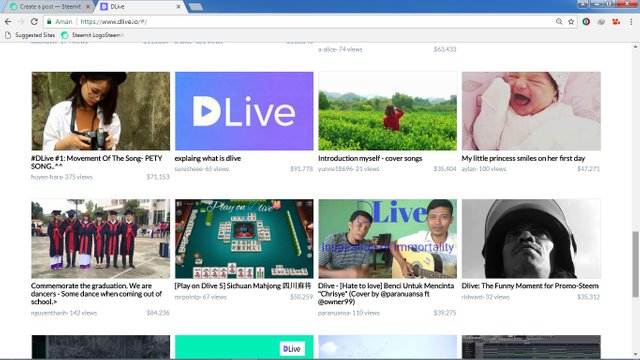Open the teal thumbnail with the small DLive badge
Screen dimensions: 640x360
pyautogui.click(x=244, y=347)
